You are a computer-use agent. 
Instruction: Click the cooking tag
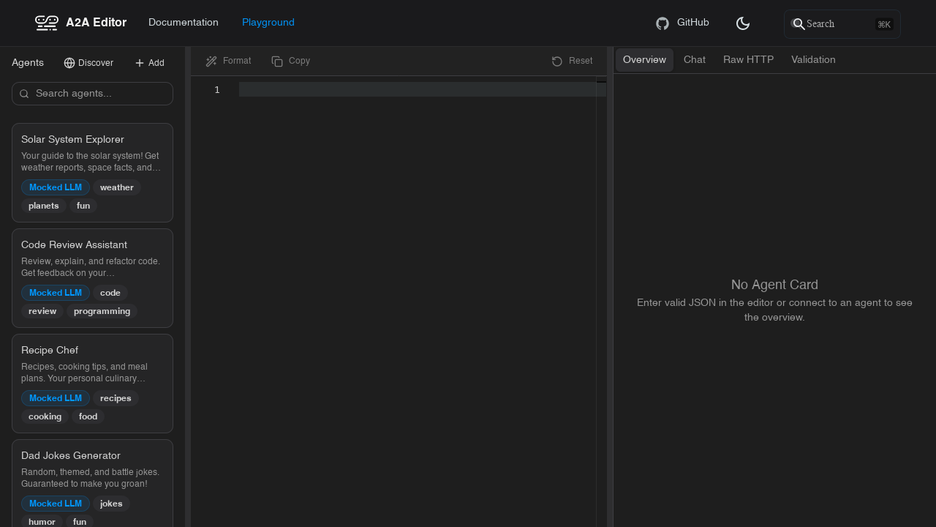(x=45, y=417)
